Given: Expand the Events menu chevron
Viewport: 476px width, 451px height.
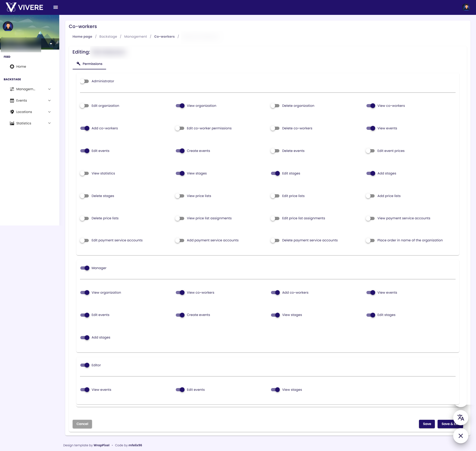Looking at the screenshot, I should (x=49, y=100).
